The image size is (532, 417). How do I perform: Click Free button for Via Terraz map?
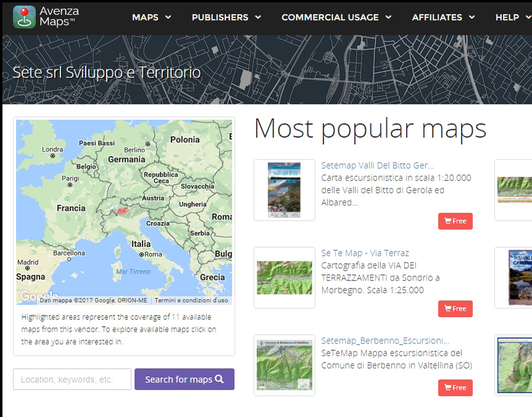pos(455,309)
